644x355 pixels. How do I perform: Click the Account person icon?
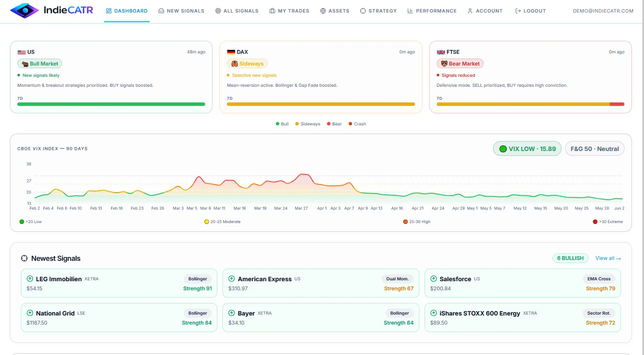(470, 11)
